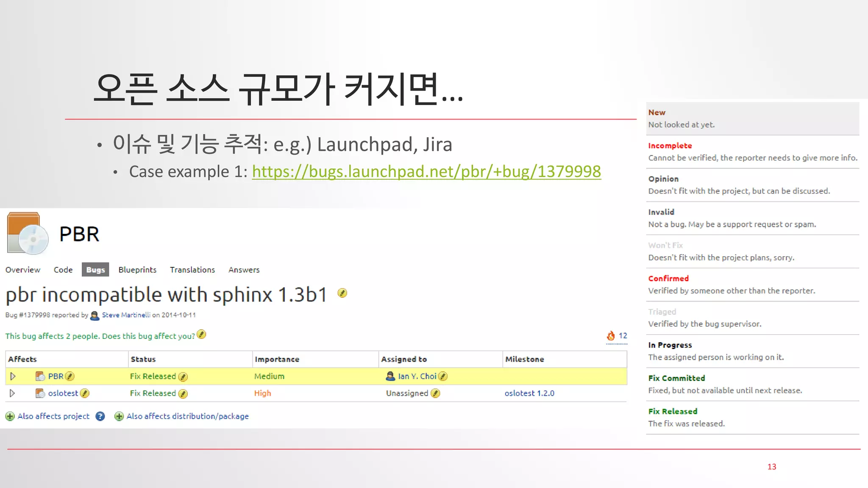Click the Medium importance value
This screenshot has width=868, height=488.
pyautogui.click(x=269, y=376)
